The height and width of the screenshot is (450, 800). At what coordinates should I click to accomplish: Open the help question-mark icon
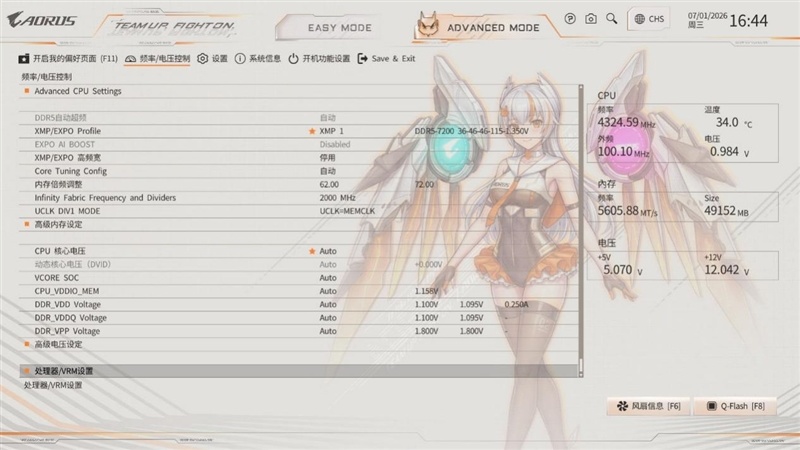pyautogui.click(x=570, y=19)
